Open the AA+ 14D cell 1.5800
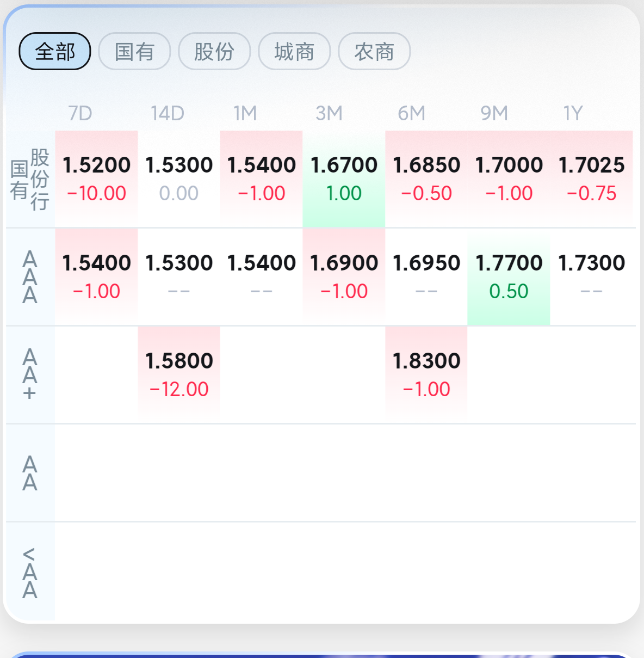The width and height of the screenshot is (644, 658). [x=179, y=375]
